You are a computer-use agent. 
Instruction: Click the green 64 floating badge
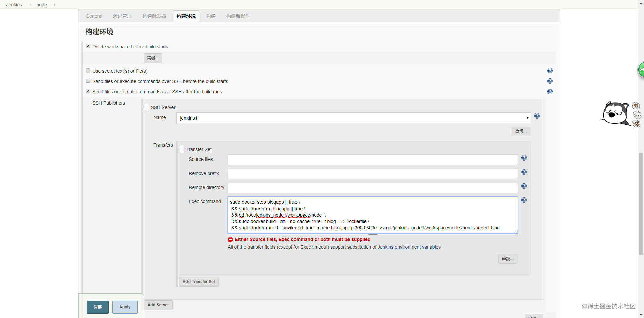(641, 70)
